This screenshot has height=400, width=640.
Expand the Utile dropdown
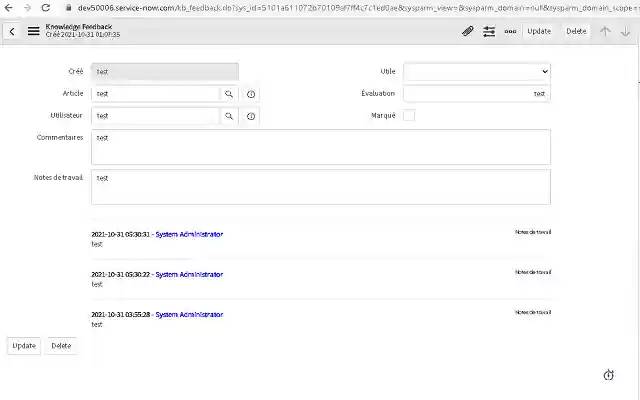[477, 71]
